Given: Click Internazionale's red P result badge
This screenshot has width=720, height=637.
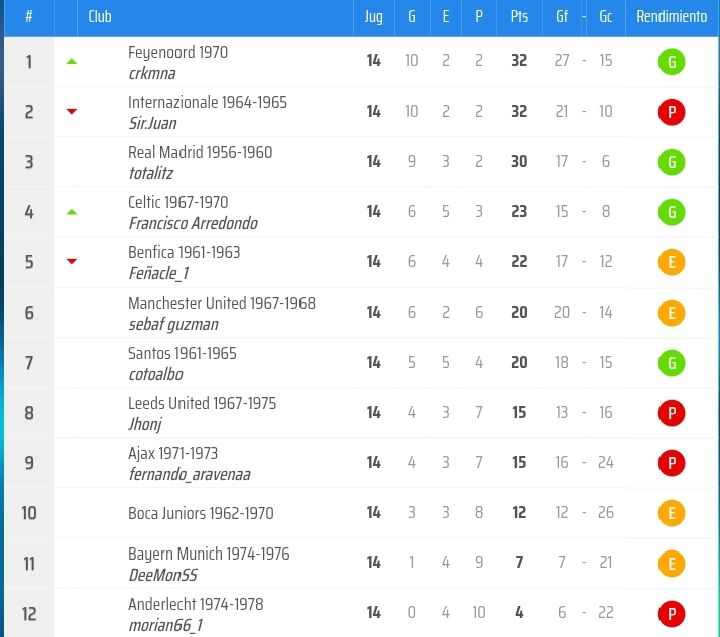Looking at the screenshot, I should pyautogui.click(x=671, y=112).
